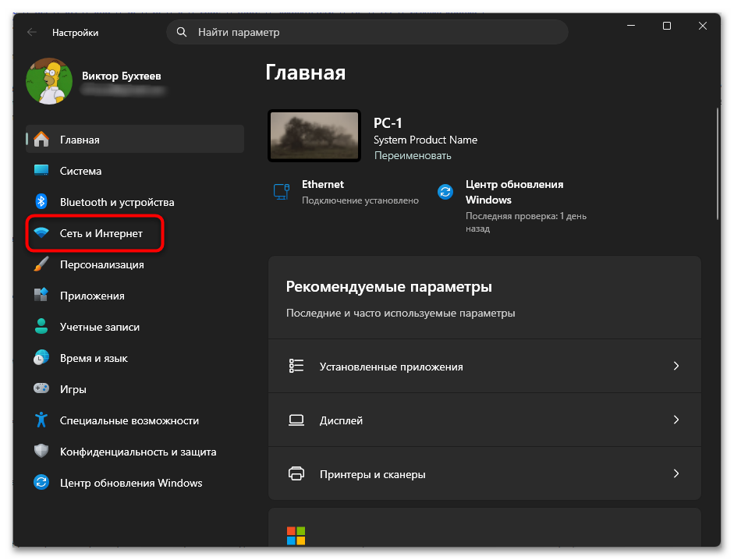This screenshot has width=734, height=560.
Task: Open Приложения section in sidebar
Action: (x=135, y=296)
